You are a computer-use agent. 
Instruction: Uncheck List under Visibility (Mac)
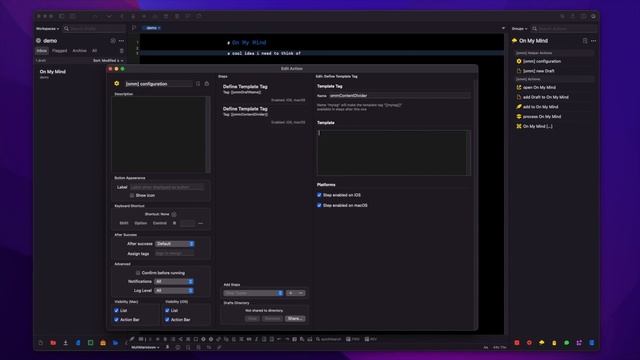point(116,311)
